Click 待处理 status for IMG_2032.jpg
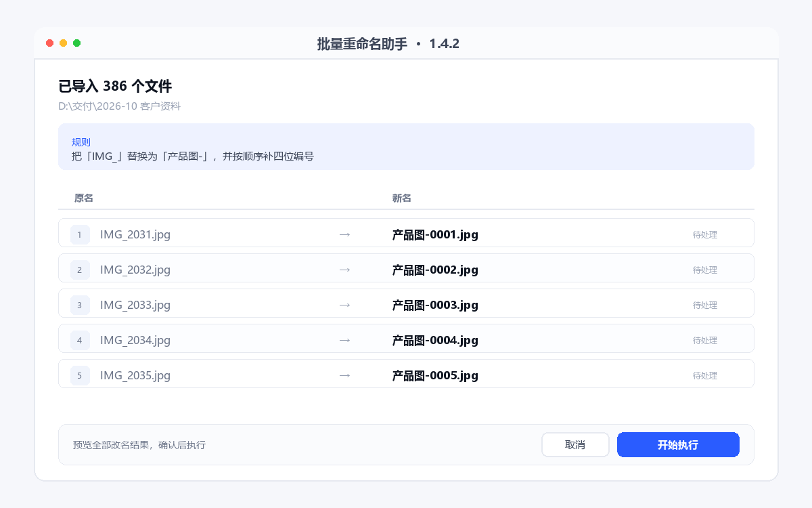812x508 pixels. point(704,270)
